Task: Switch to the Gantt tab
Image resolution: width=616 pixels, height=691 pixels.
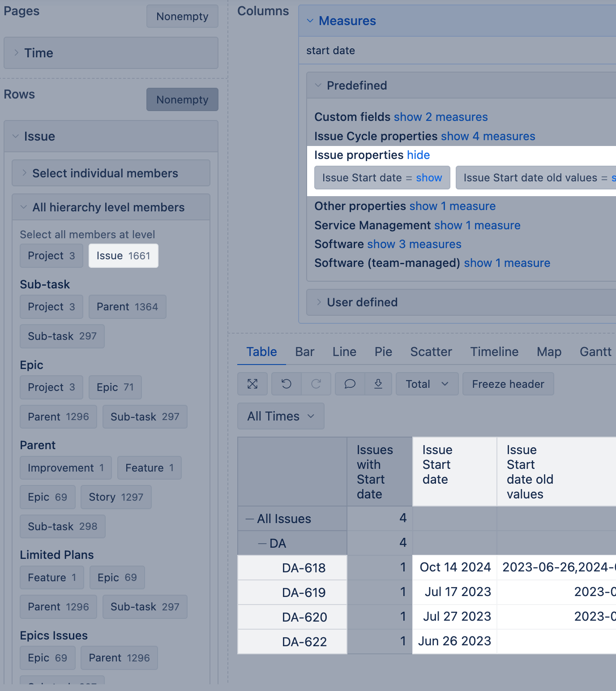Action: 595,352
